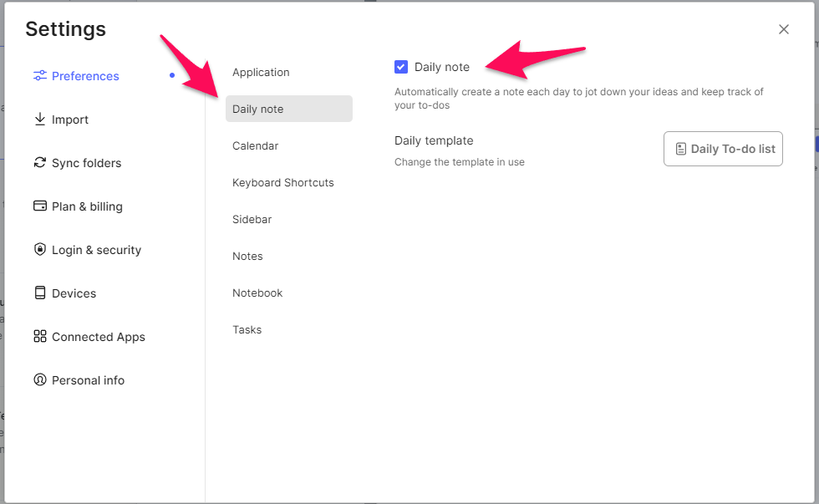This screenshot has width=819, height=504.
Task: Open the Daily To-do list template
Action: [x=723, y=149]
